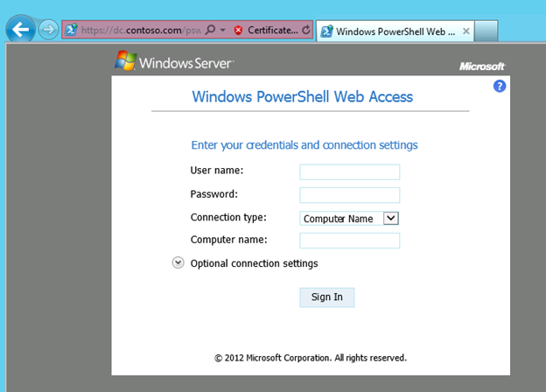Close the Windows PowerShell Web tab
The image size is (546, 392).
(x=465, y=31)
